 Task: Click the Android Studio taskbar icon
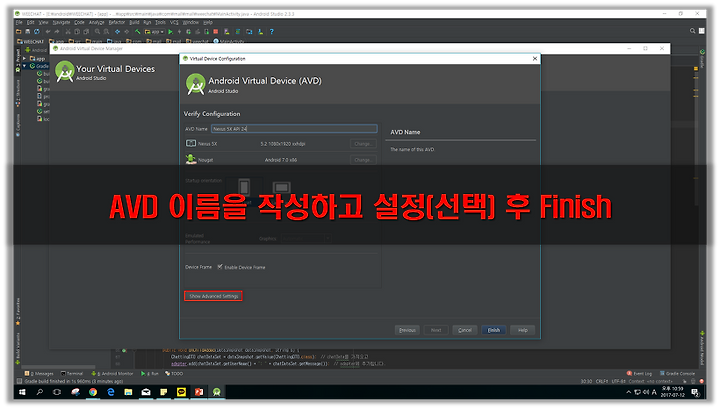coord(217,392)
